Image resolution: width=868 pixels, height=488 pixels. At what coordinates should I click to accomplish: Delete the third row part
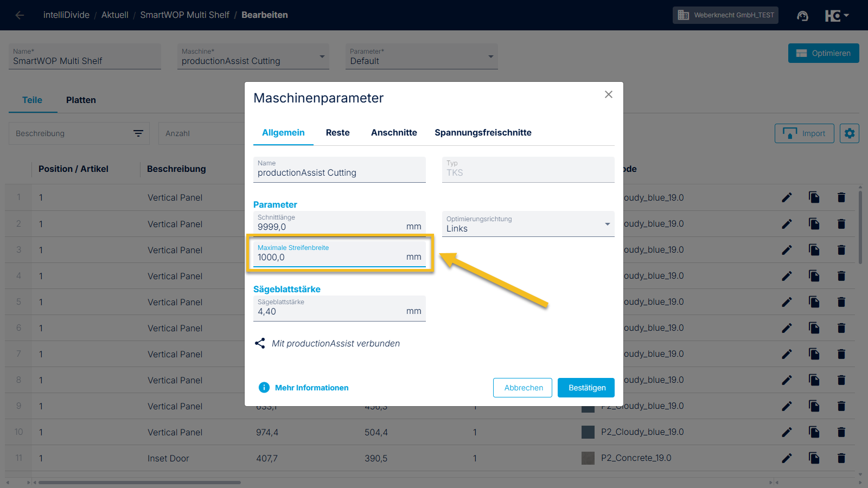tap(841, 250)
